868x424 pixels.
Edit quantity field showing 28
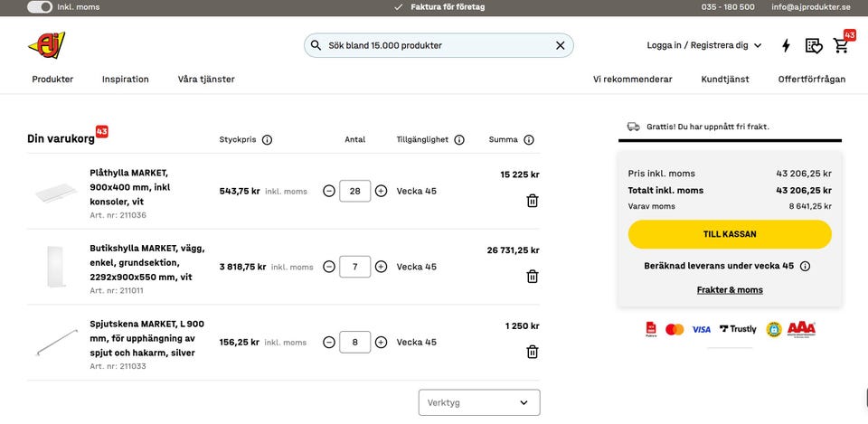click(354, 191)
